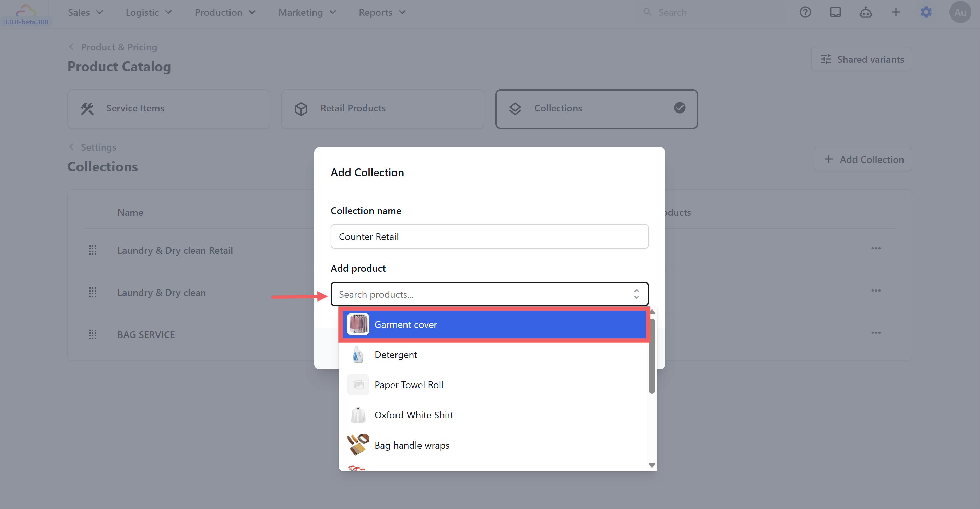Open the Au user avatar
The width and height of the screenshot is (980, 509).
click(960, 12)
